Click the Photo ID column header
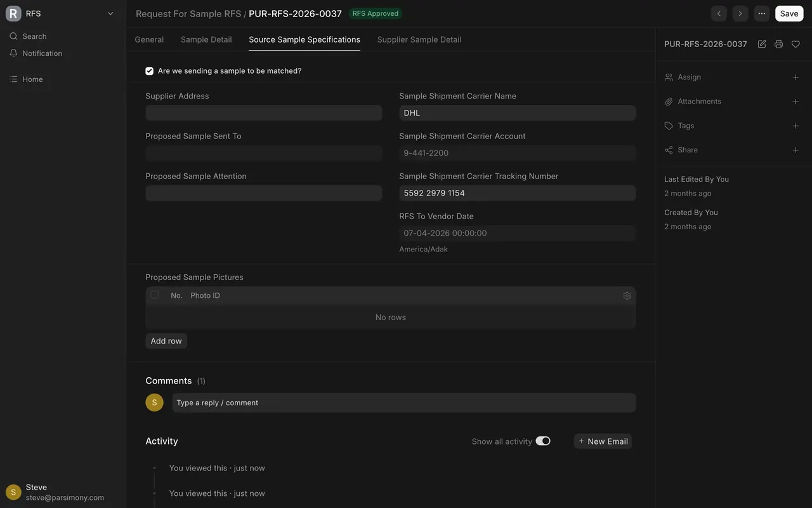The height and width of the screenshot is (508, 812). [206, 295]
